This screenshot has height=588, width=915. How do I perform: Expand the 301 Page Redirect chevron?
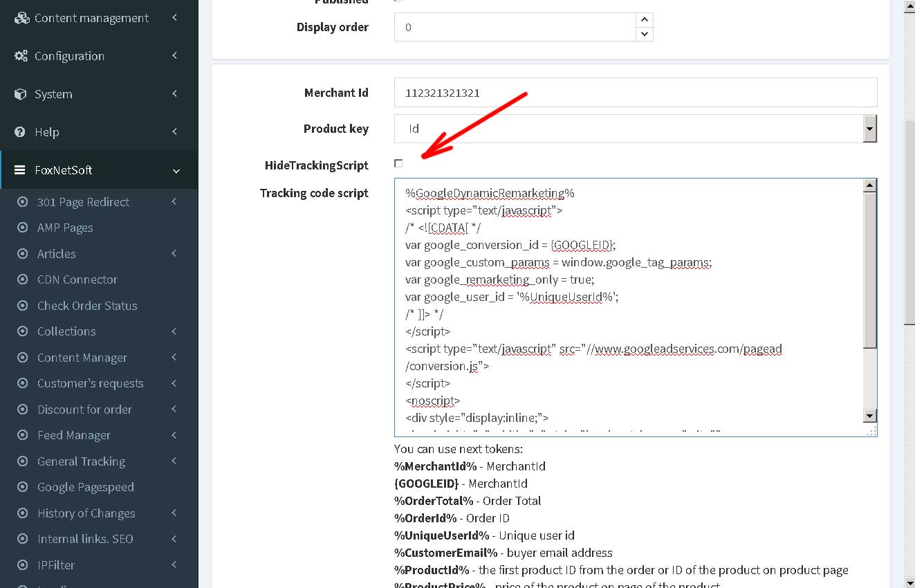pos(174,201)
